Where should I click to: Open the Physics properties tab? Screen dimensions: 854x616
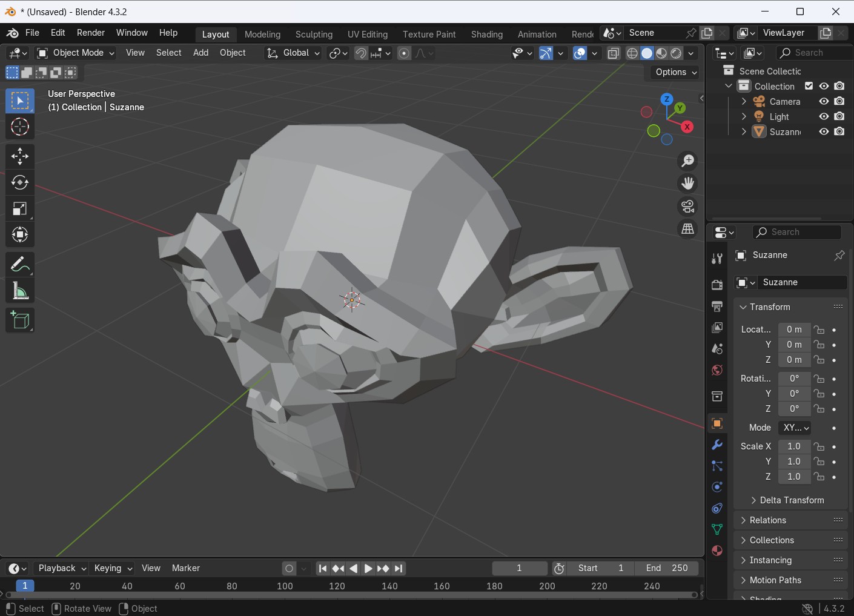tap(717, 487)
